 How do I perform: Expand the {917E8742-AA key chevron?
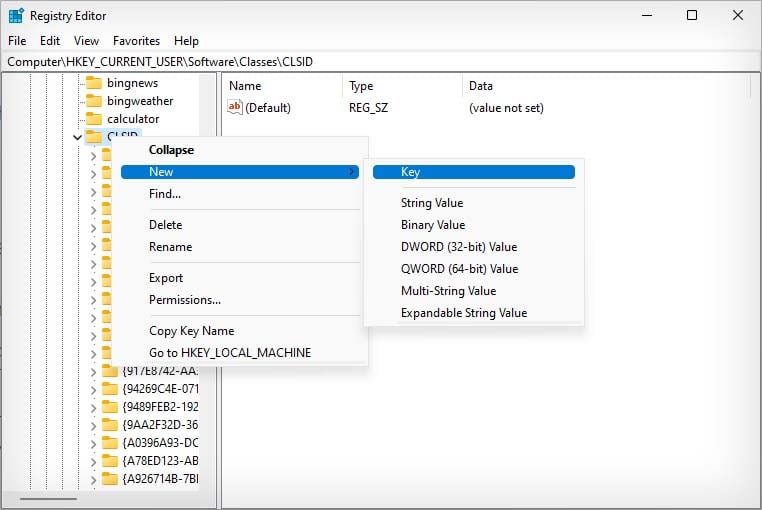pos(93,372)
